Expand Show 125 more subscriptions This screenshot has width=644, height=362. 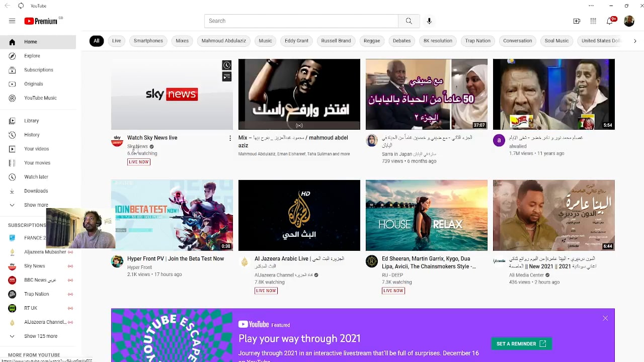[x=40, y=336]
